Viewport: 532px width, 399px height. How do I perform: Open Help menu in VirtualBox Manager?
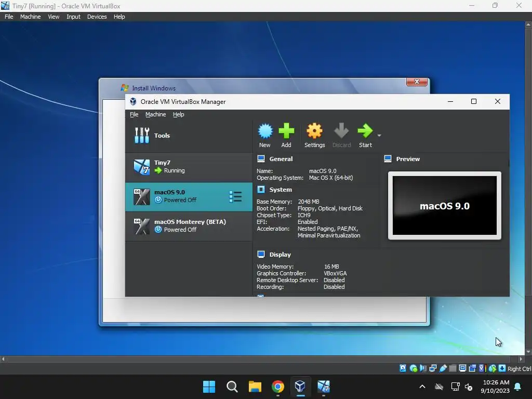(x=179, y=114)
